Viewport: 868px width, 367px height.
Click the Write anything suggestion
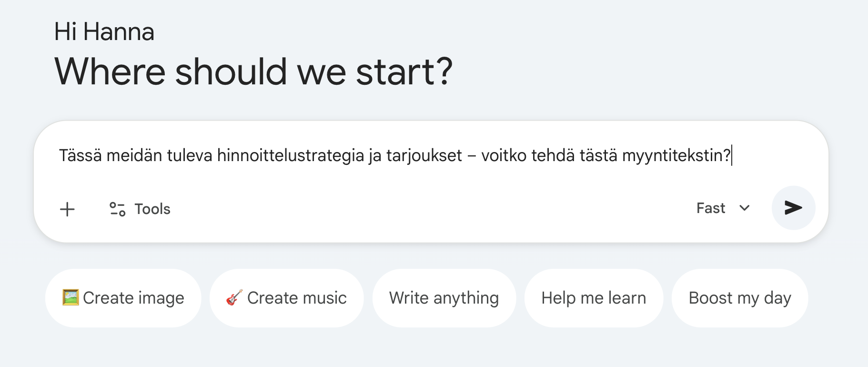click(x=444, y=298)
